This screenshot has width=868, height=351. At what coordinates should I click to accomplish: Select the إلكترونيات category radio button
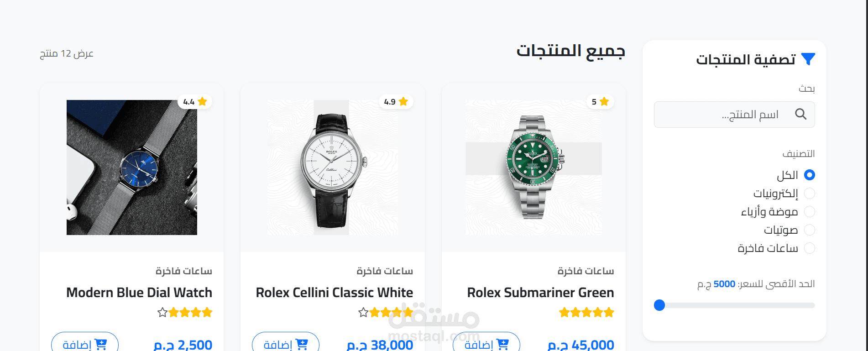(810, 194)
